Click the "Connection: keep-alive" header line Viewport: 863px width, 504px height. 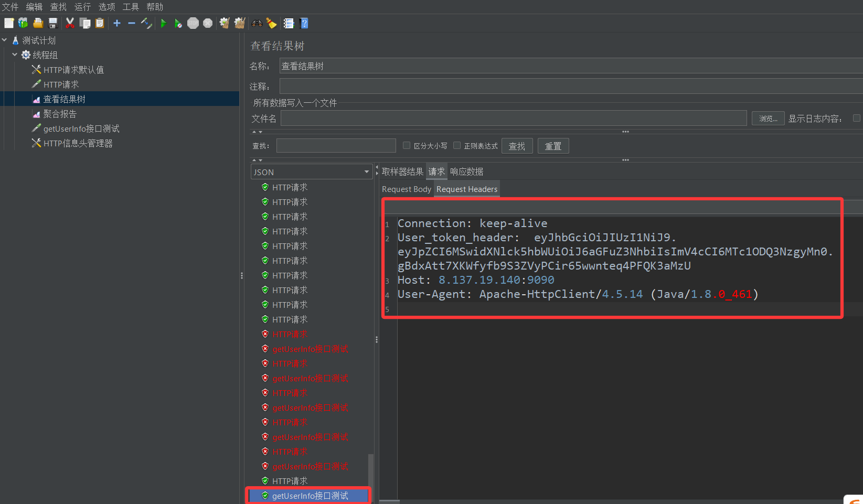click(472, 223)
